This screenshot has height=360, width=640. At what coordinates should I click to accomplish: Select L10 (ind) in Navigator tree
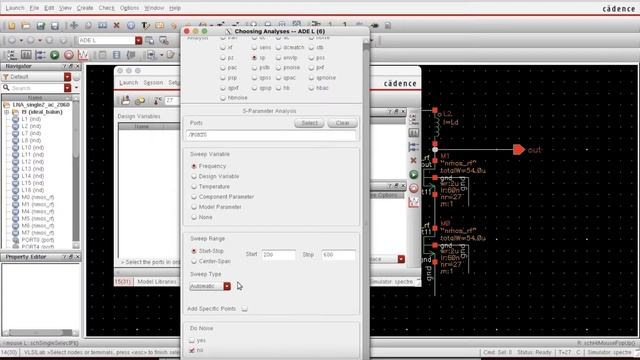pyautogui.click(x=33, y=147)
